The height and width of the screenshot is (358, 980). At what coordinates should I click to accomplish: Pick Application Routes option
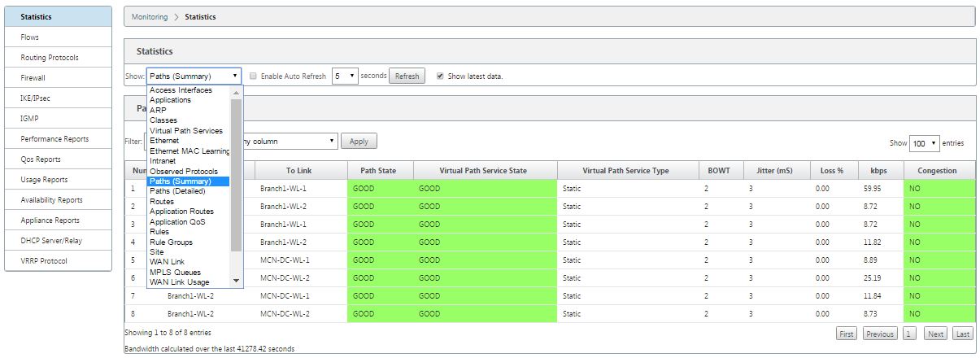(x=189, y=212)
